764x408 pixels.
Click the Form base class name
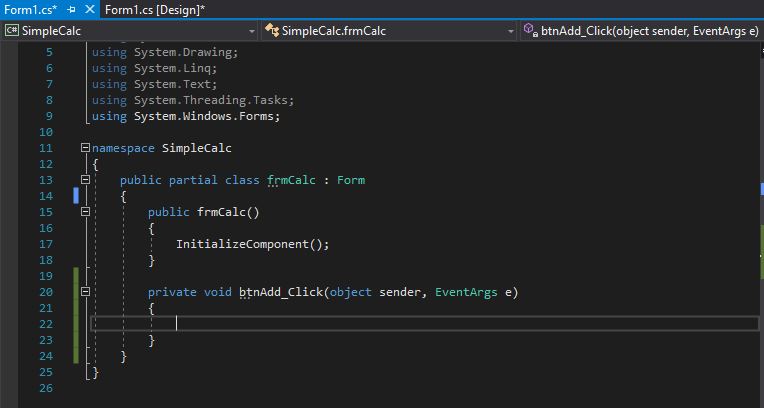point(350,180)
